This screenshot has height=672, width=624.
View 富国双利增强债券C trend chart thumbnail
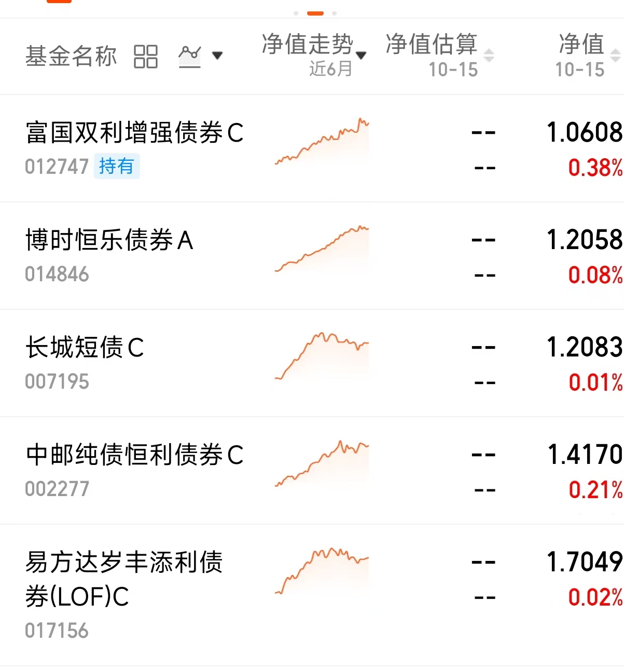(x=322, y=142)
